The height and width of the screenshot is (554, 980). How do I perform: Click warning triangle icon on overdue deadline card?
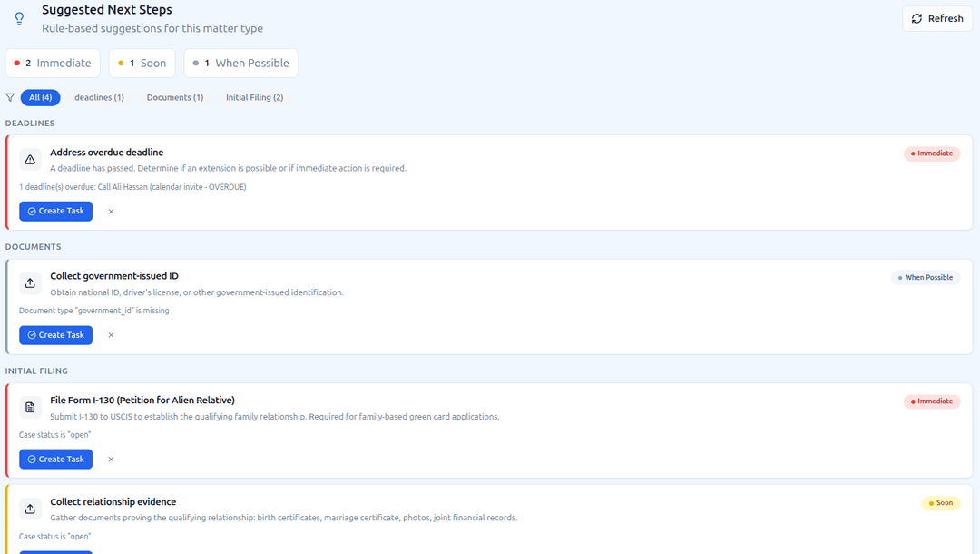(30, 160)
